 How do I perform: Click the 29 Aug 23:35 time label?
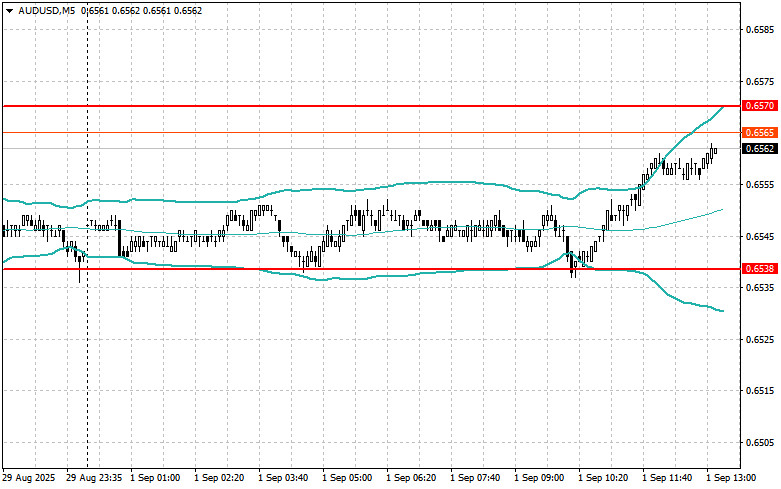tap(94, 478)
